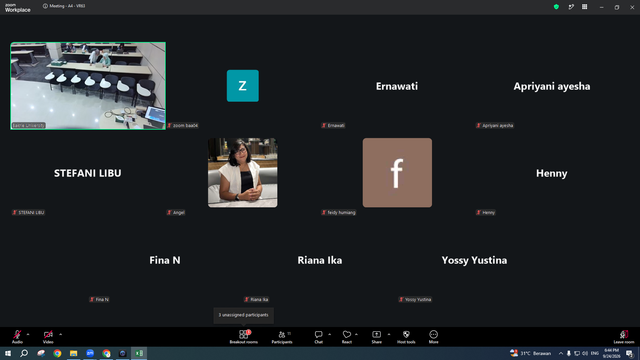Open Participants list
This screenshot has width=640, height=360.
tap(282, 336)
